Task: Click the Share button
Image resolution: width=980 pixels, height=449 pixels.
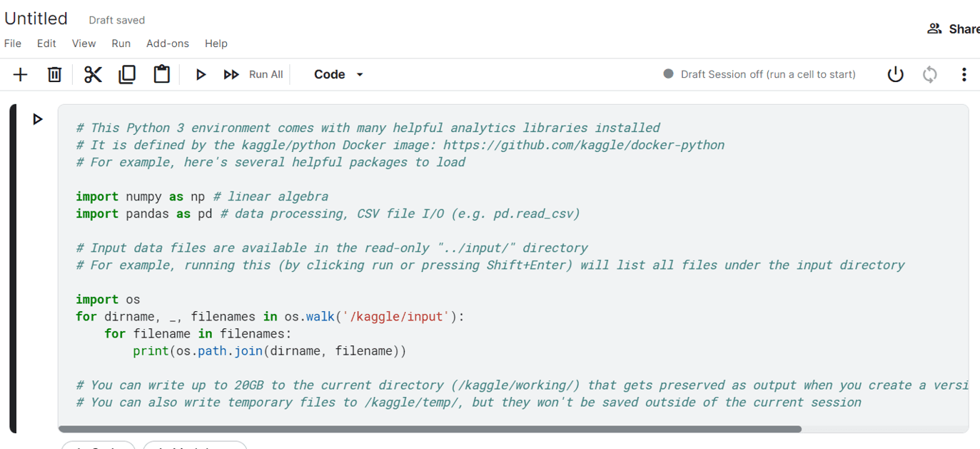Action: [x=954, y=29]
